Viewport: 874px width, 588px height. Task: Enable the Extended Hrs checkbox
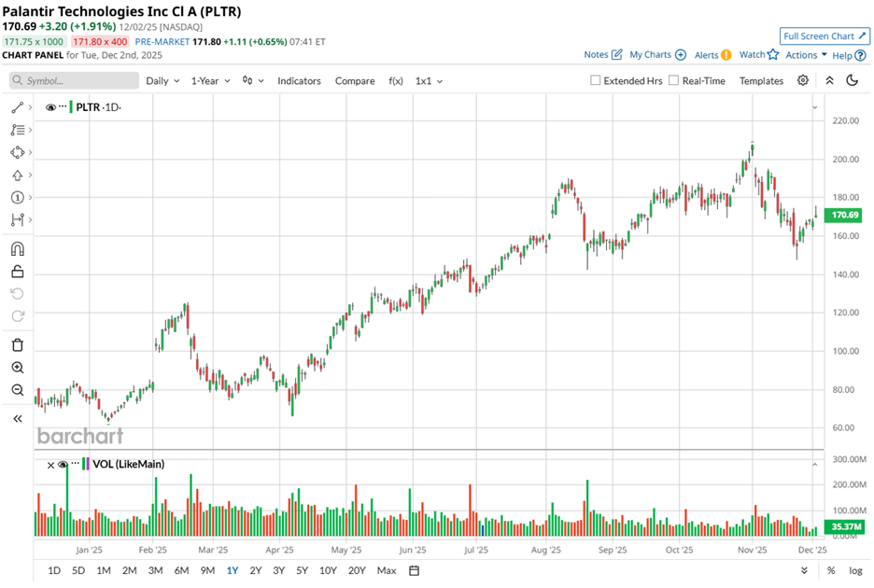[x=596, y=81]
